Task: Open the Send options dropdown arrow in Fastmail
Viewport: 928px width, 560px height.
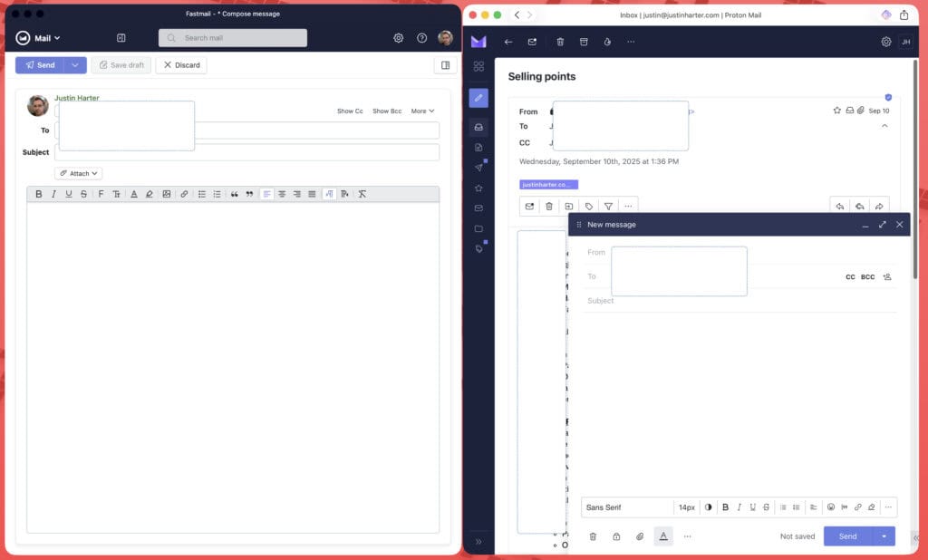Action: point(75,65)
